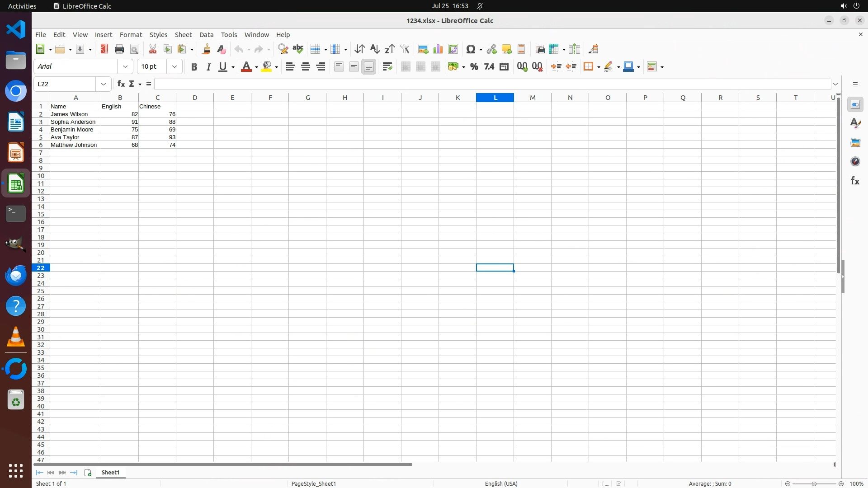Screen dimensions: 868x488
Task: Toggle Bold formatting
Action: click(x=194, y=67)
